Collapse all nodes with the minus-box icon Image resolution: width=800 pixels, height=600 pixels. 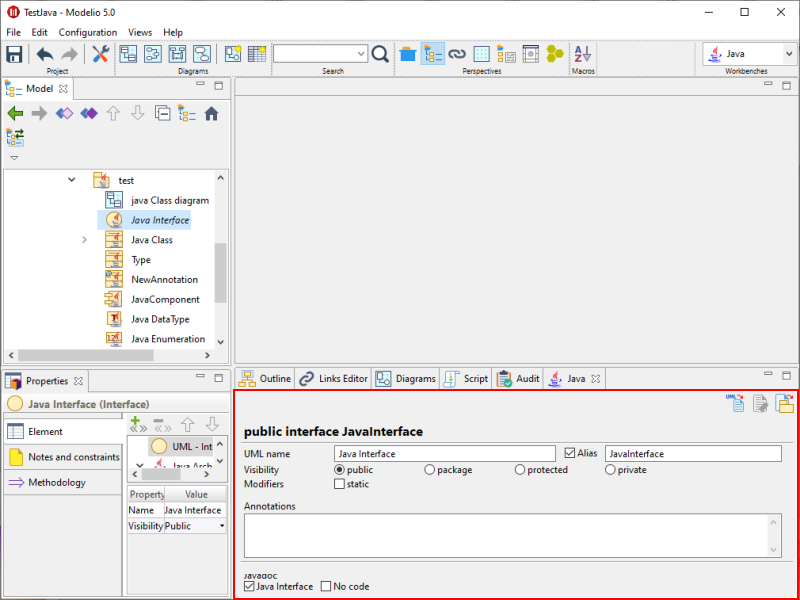tap(162, 113)
